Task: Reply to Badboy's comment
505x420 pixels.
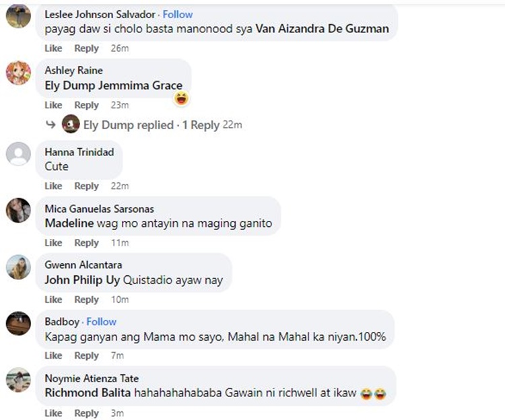Action: click(x=86, y=355)
